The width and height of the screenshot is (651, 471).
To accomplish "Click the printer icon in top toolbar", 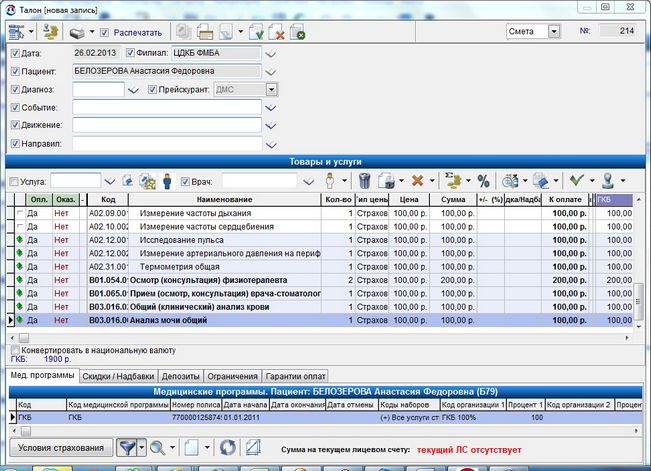I will click(x=77, y=32).
